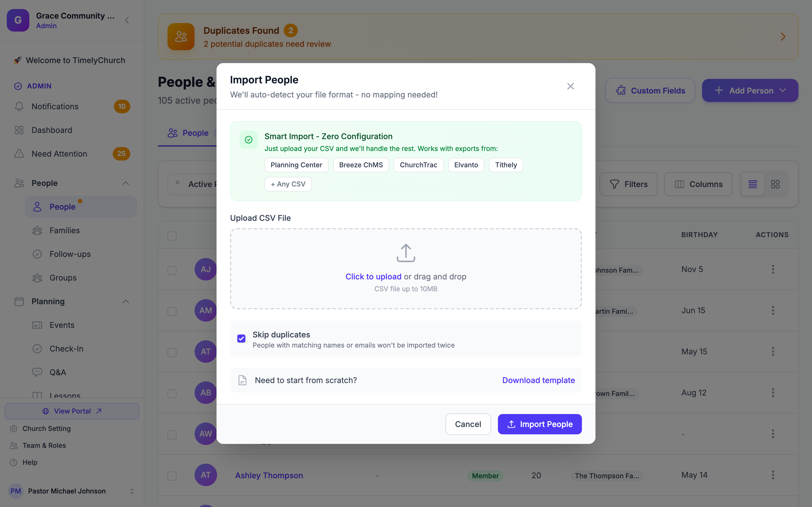Click the Need Attention warning icon
The image size is (812, 507).
click(x=19, y=154)
